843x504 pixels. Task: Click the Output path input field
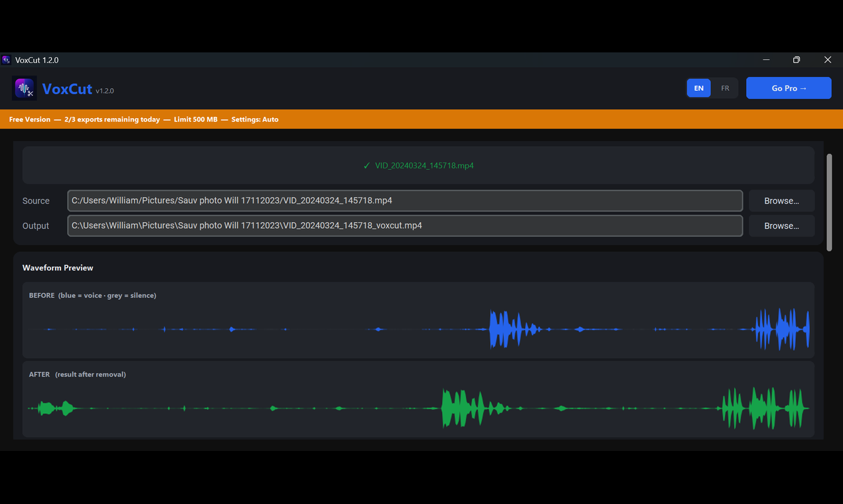405,225
